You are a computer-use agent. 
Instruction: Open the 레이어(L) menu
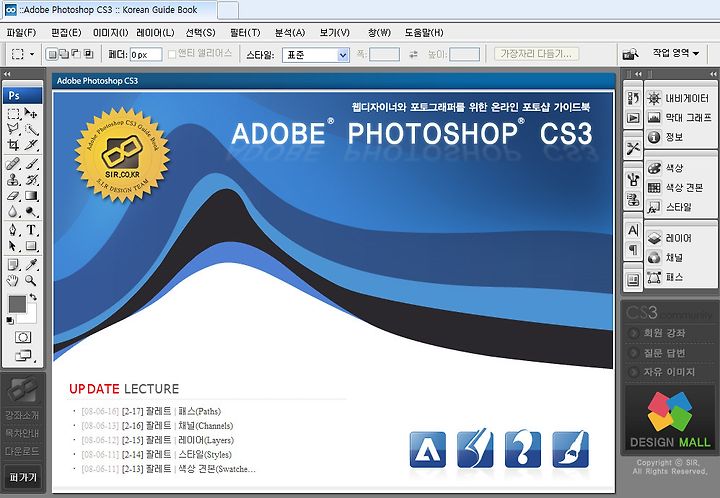click(155, 33)
